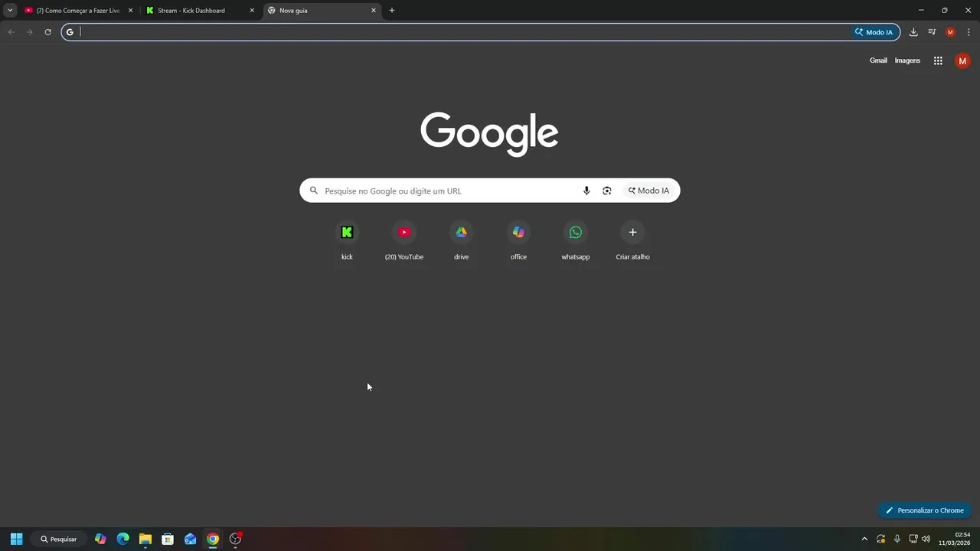Screen dimensions: 980x551
Task: Close the Nova guia tab
Action: (x=374, y=11)
